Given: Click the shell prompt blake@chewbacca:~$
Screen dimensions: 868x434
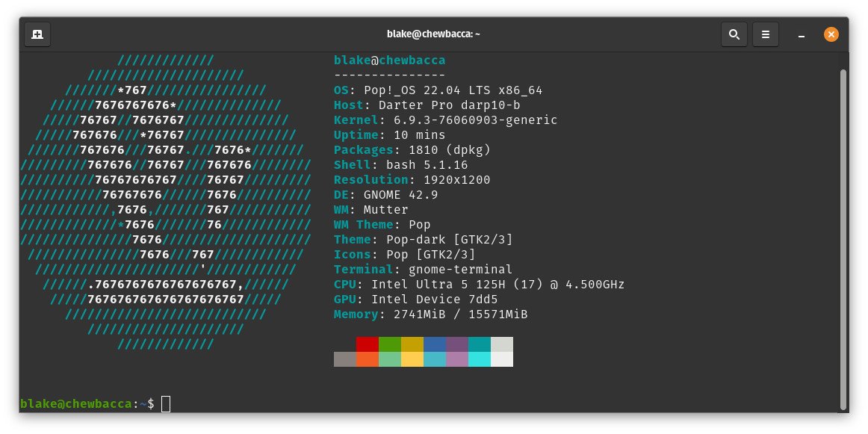Looking at the screenshot, I should point(87,404).
